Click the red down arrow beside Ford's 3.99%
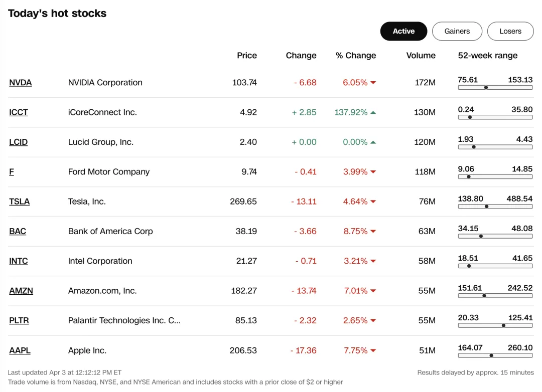The height and width of the screenshot is (392, 542). (373, 172)
